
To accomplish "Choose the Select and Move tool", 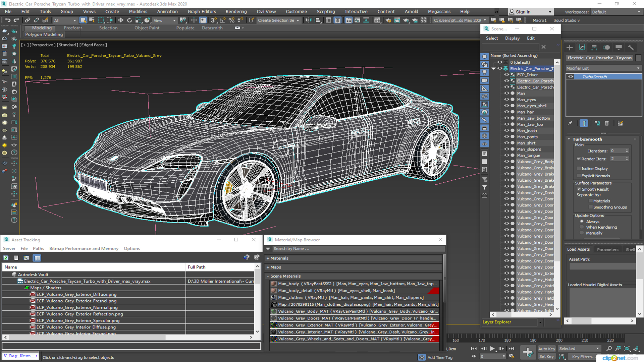I will pos(121,20).
